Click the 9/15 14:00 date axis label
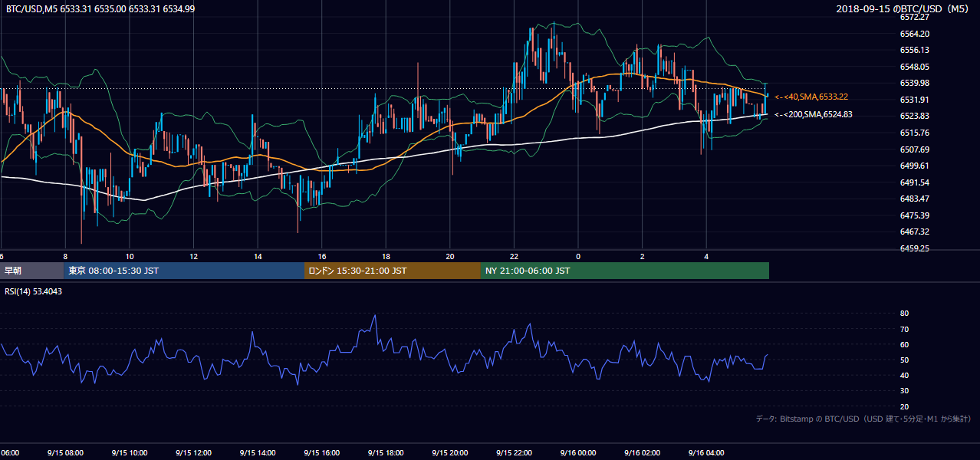Viewport: 980px width, 460px height. pyautogui.click(x=257, y=453)
